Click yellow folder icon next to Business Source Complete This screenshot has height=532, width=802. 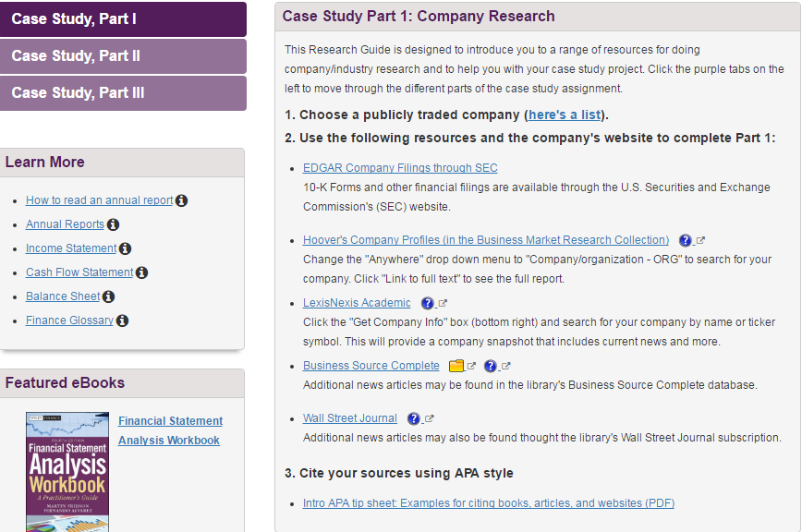pos(456,366)
